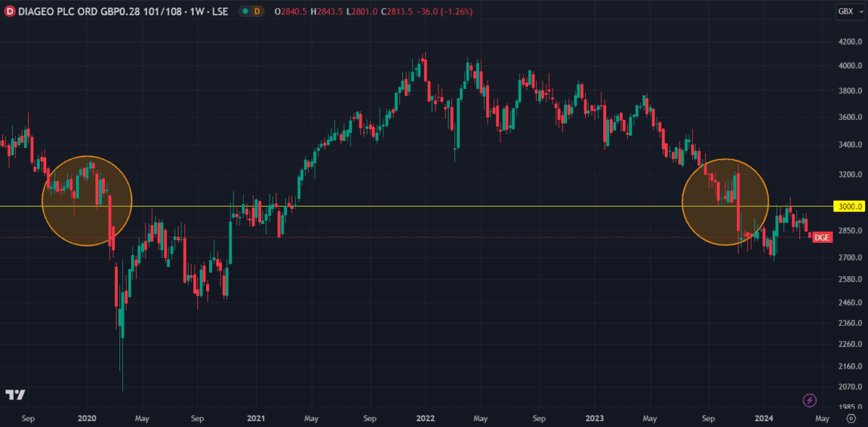Click the 2020 label on time axis
The height and width of the screenshot is (427, 868).
pyautogui.click(x=87, y=418)
